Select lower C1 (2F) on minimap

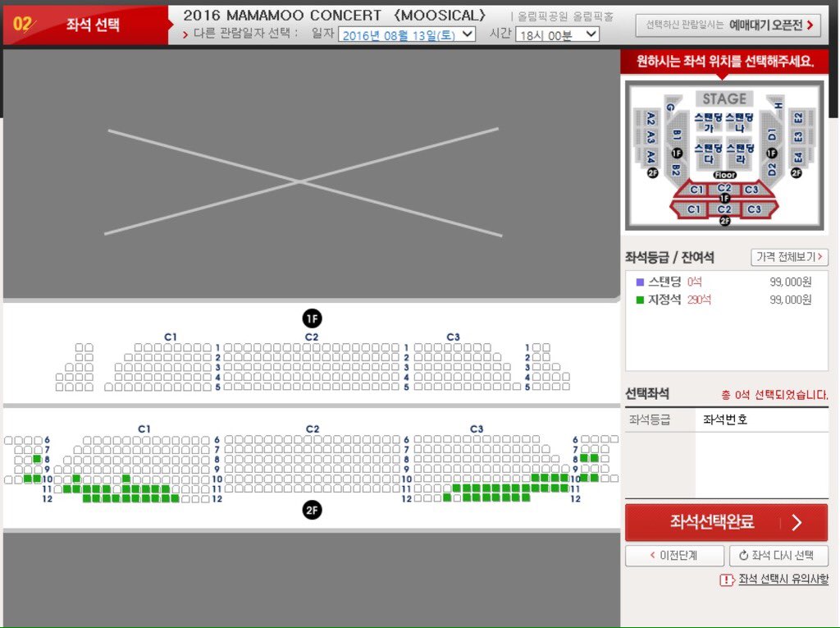[x=694, y=209]
